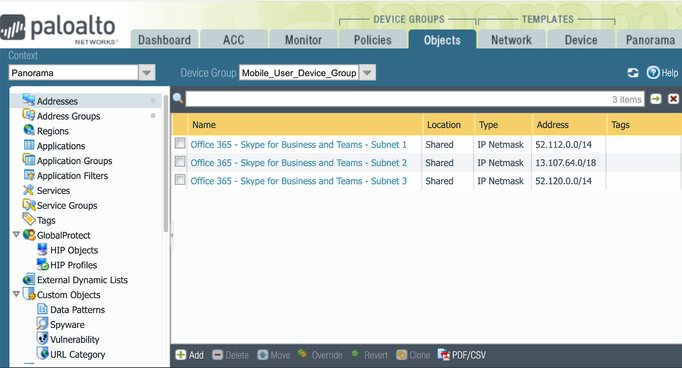Check the box for Subnet 2 row

(180, 161)
